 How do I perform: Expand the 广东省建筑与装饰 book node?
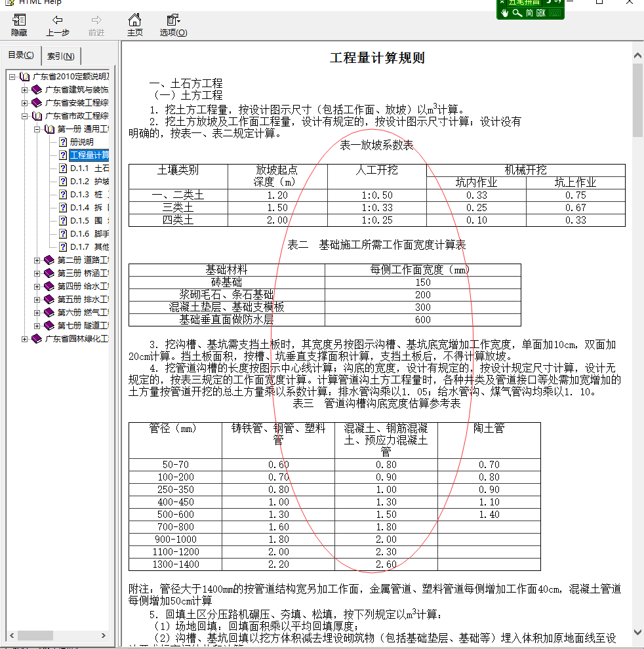pyautogui.click(x=24, y=90)
